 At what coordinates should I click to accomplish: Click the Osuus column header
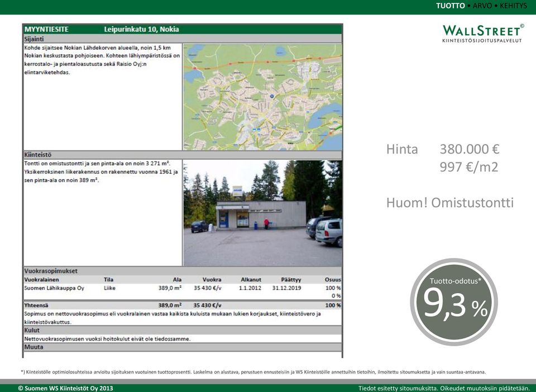point(333,280)
